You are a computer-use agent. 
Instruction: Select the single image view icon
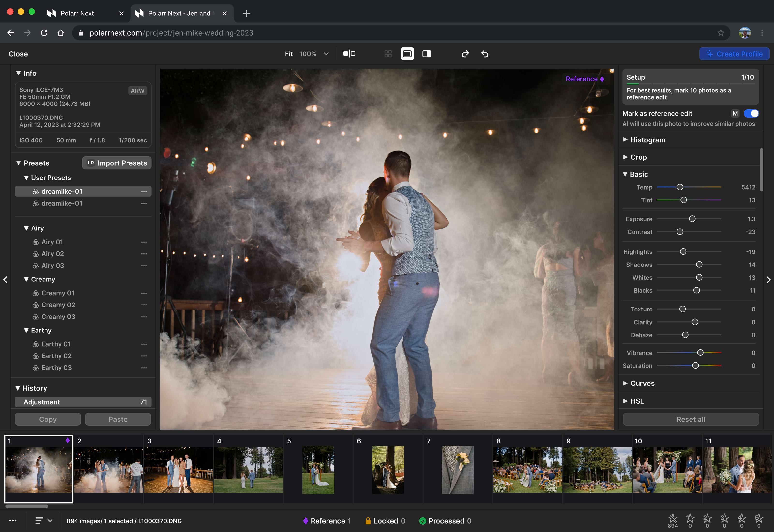click(407, 54)
